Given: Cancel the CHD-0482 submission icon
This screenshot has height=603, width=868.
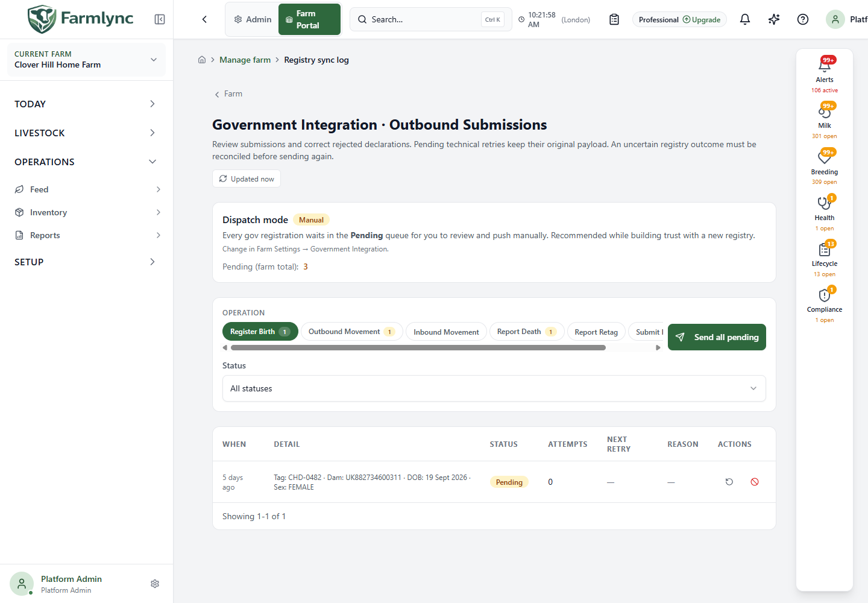Looking at the screenshot, I should [755, 482].
